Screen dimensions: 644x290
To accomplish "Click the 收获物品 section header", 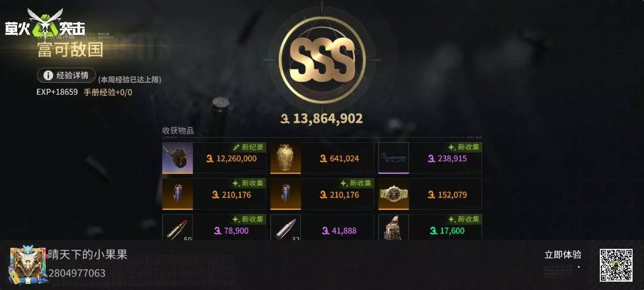I will [178, 131].
